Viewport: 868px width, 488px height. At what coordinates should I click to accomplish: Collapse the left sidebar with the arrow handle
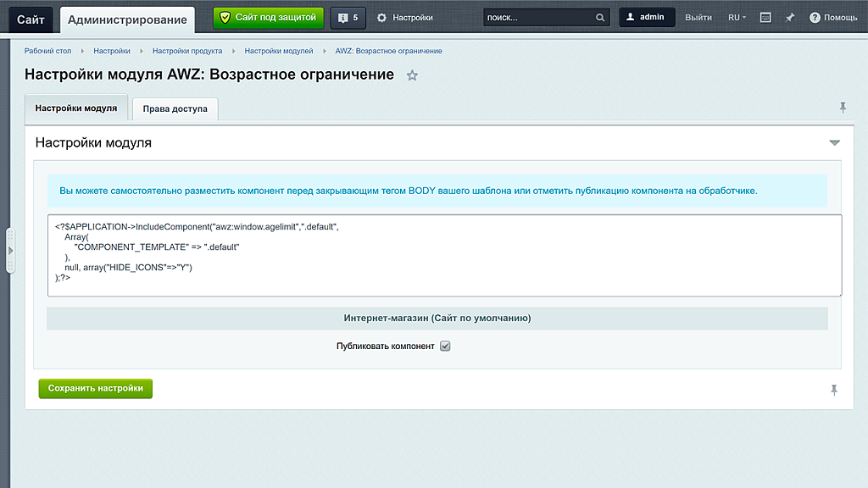click(x=11, y=250)
